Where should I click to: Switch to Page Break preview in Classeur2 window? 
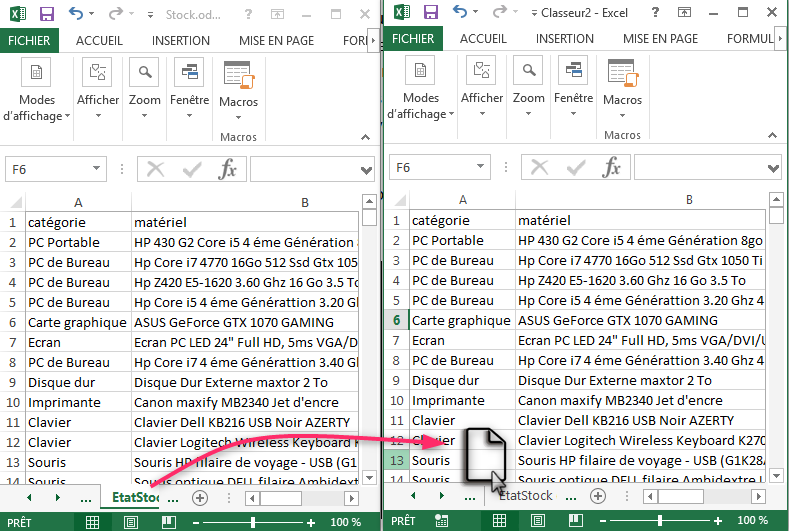[576, 520]
